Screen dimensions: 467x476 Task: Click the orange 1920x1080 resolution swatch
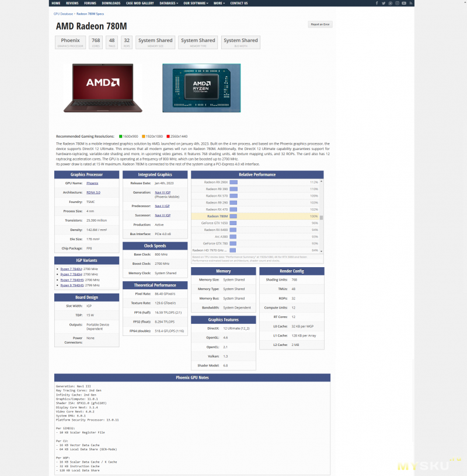[144, 136]
